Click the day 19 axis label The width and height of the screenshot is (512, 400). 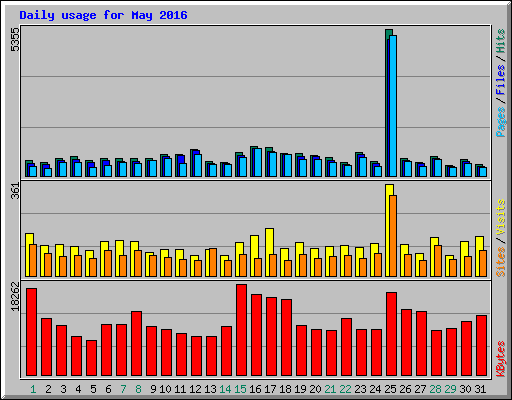click(x=300, y=389)
